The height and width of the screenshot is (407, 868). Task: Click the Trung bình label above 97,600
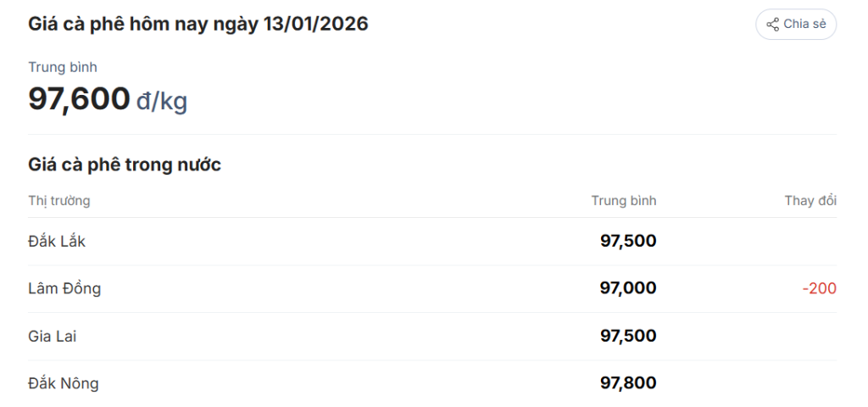[x=63, y=67]
